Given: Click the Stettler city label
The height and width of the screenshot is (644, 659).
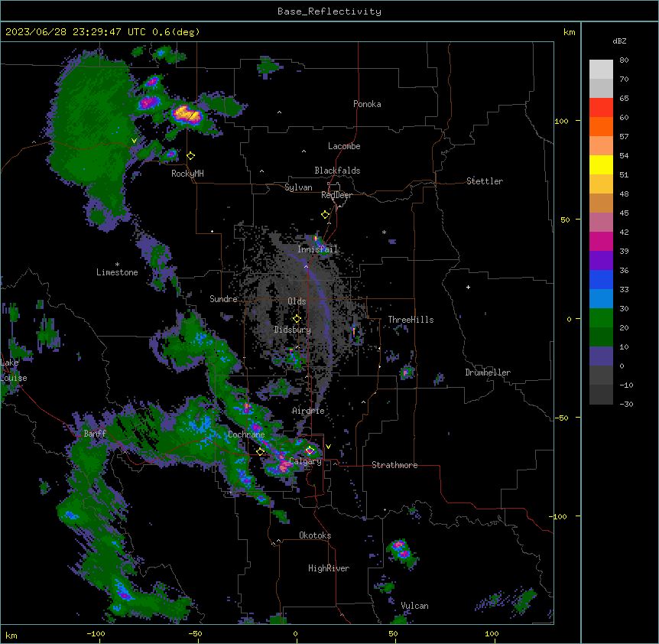Looking at the screenshot, I should 485,181.
